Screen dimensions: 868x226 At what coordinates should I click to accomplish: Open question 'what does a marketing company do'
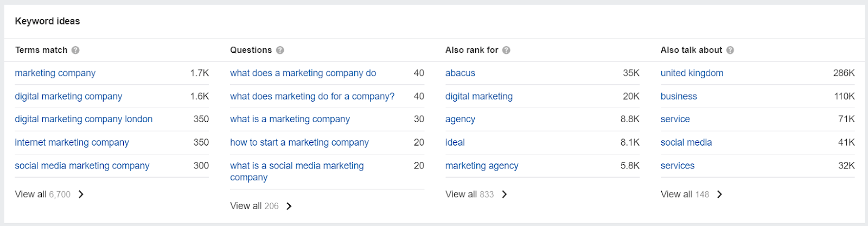(x=303, y=73)
